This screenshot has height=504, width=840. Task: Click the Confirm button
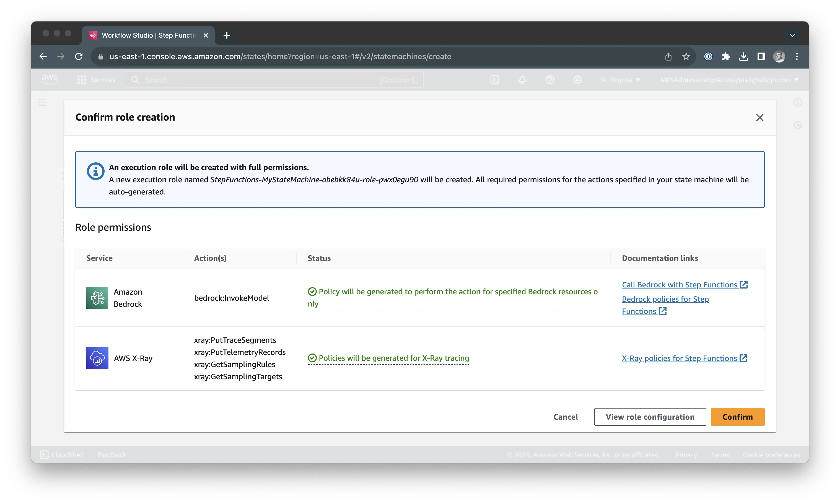click(x=737, y=417)
